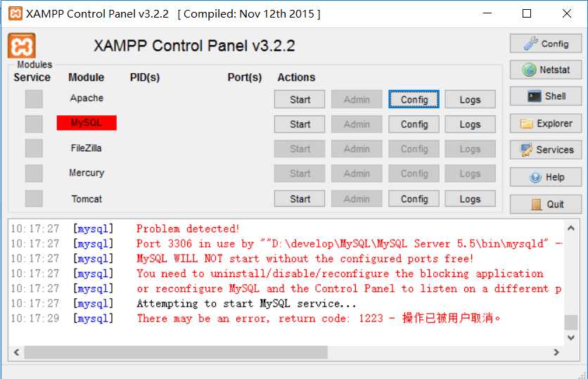Click the Actions column header

[x=296, y=77]
